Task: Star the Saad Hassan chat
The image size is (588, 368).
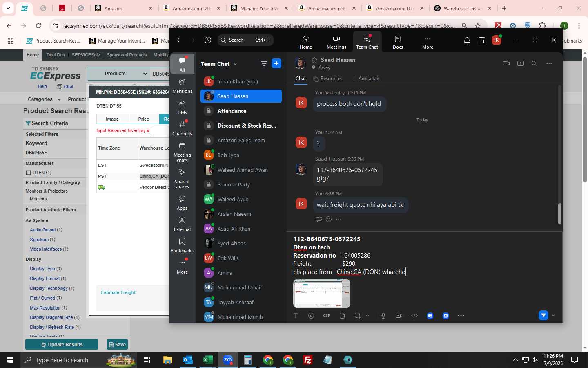Action: tap(314, 60)
